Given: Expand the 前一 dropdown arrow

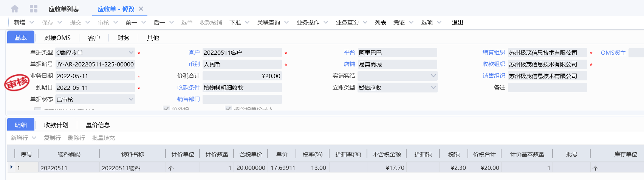Looking at the screenshot, I should (x=144, y=22).
